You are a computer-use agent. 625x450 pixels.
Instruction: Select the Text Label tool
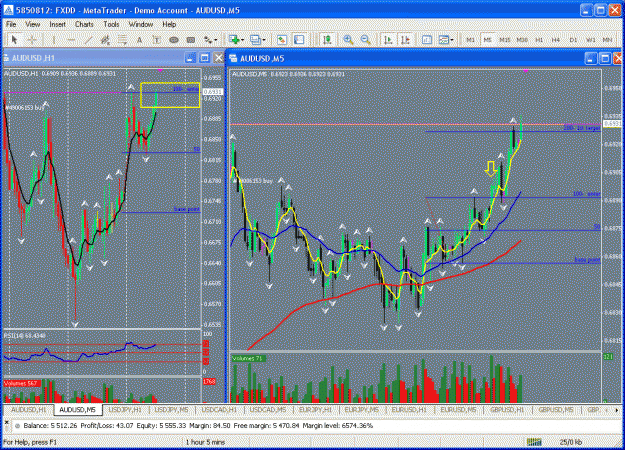click(x=157, y=40)
